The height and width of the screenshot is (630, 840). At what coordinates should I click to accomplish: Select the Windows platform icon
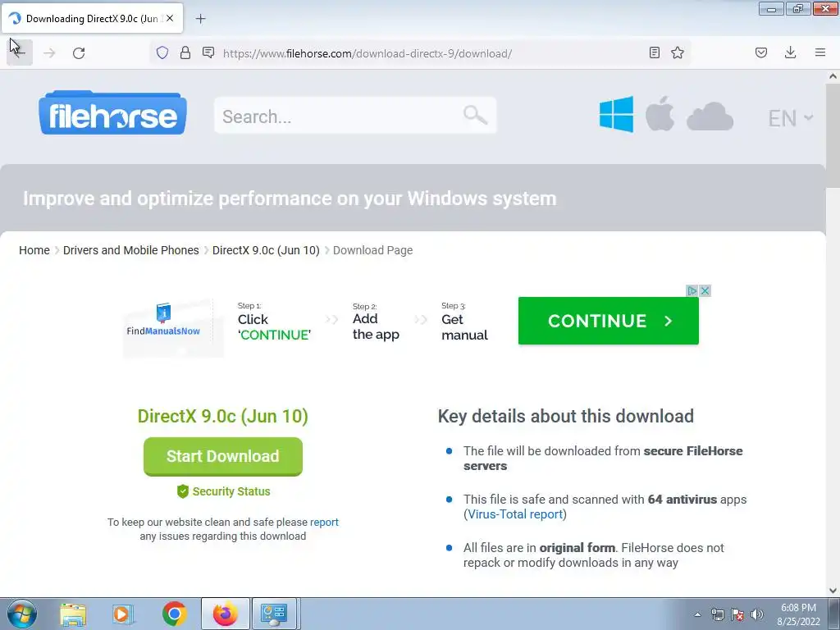coord(617,114)
